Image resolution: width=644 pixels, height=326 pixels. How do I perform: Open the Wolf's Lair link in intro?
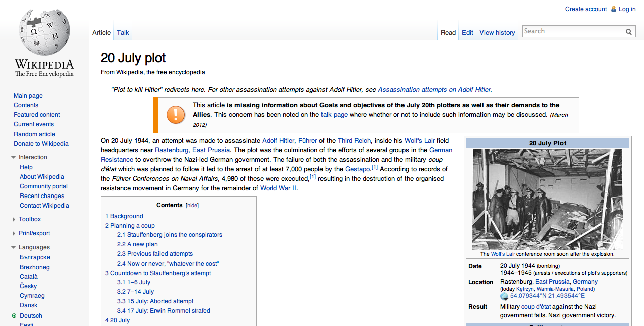tap(420, 141)
